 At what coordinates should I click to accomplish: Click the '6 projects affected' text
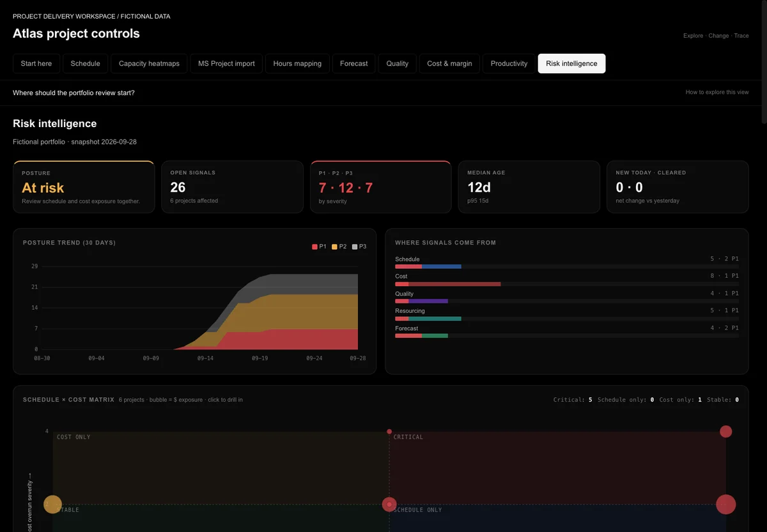194,201
